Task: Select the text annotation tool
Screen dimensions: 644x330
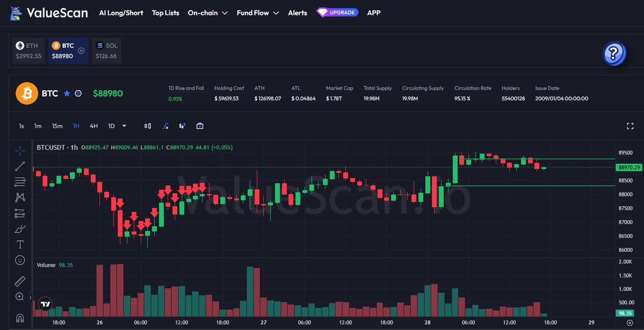Action: point(20,244)
